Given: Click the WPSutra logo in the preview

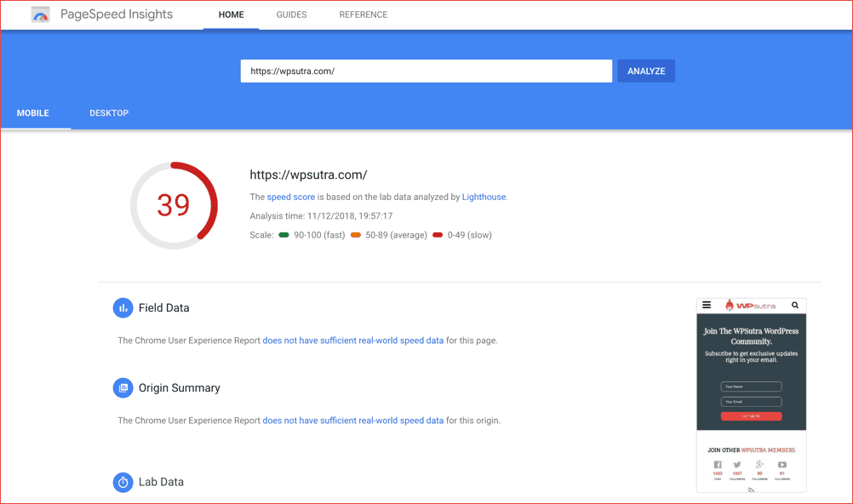Looking at the screenshot, I should (750, 306).
